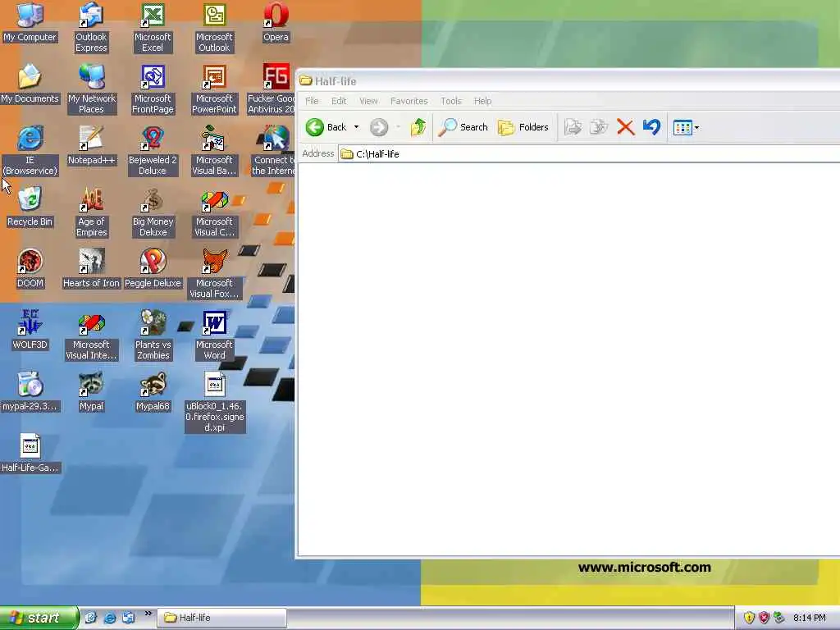Click Half-life taskbar button
Screen dimensions: 840x630
click(221, 618)
